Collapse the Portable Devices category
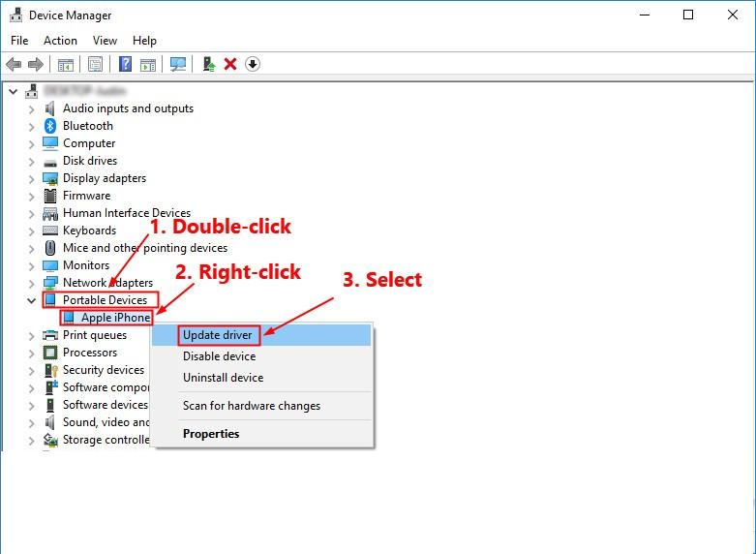 (x=31, y=300)
